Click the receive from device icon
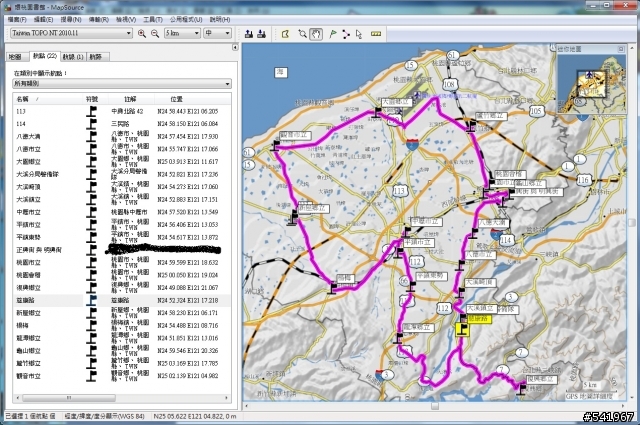640x425 pixels. pyautogui.click(x=262, y=34)
